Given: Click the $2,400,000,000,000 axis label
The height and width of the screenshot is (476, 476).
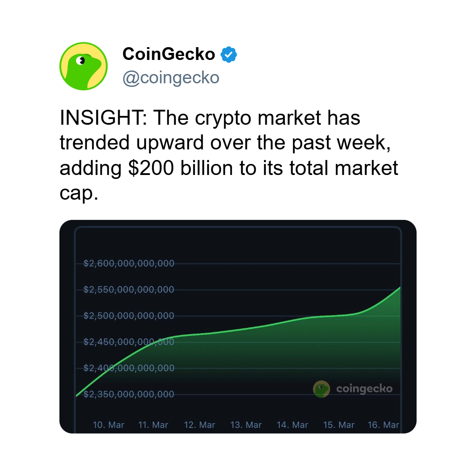Looking at the screenshot, I should coord(129,368).
